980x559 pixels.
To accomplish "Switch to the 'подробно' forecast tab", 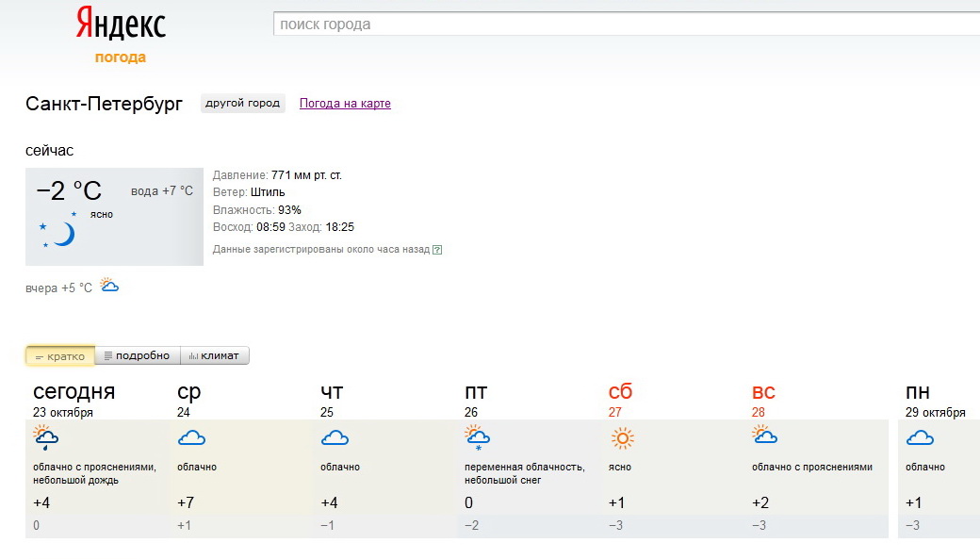I will point(138,356).
